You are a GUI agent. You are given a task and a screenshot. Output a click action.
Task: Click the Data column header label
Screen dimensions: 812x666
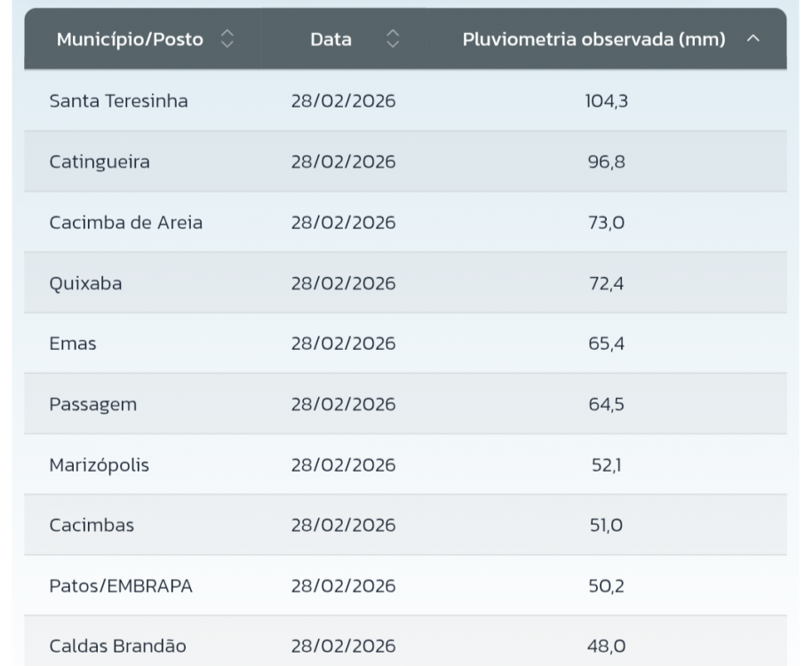330,39
